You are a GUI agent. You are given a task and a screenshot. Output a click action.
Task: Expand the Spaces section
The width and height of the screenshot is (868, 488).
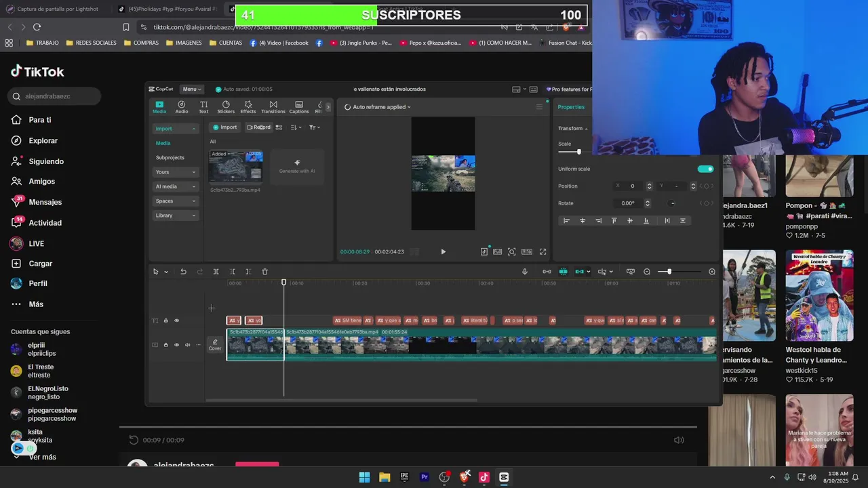pos(176,201)
